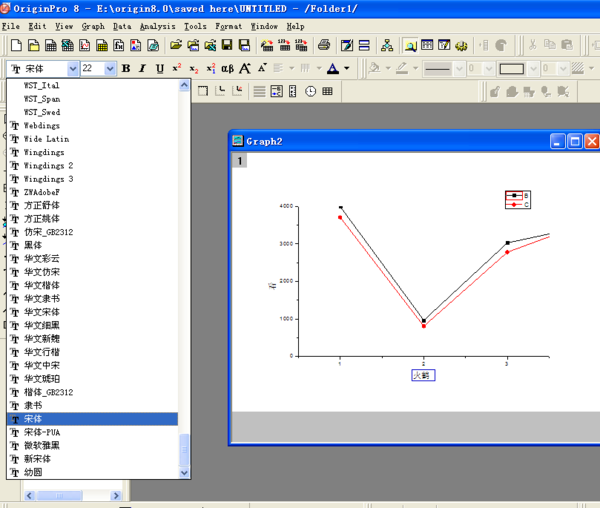Create a new project with the blank page icon
The height and width of the screenshot is (508, 600).
pyautogui.click(x=16, y=45)
